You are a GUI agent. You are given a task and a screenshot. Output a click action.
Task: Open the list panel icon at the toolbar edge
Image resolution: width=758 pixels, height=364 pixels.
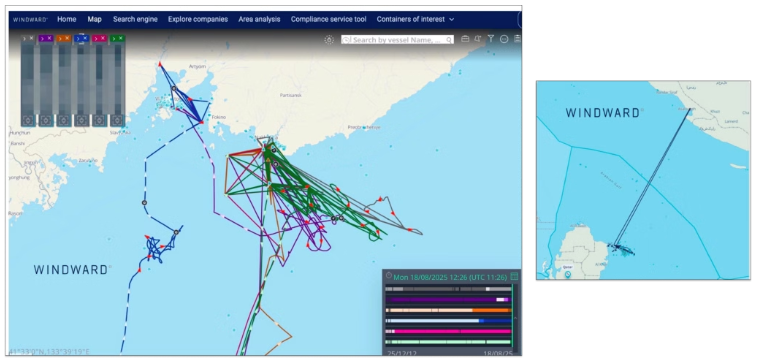(517, 39)
